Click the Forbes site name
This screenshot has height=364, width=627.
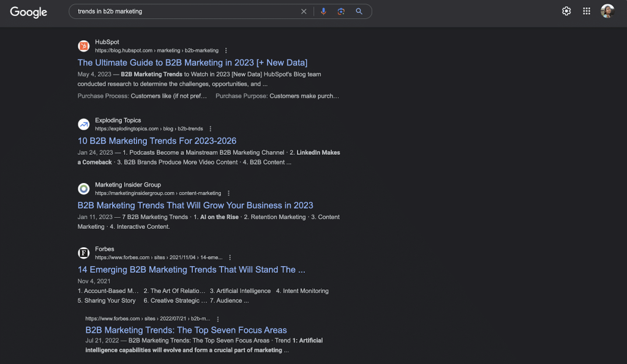[x=104, y=249]
